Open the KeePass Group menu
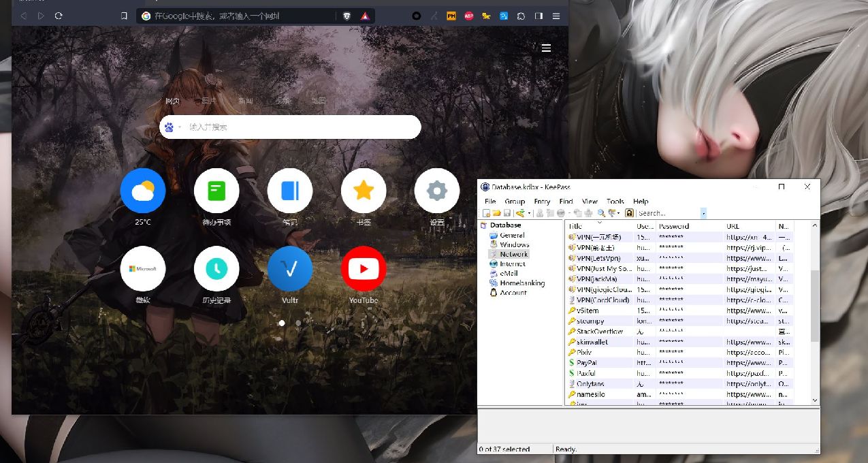Image resolution: width=868 pixels, height=463 pixels. (x=515, y=202)
